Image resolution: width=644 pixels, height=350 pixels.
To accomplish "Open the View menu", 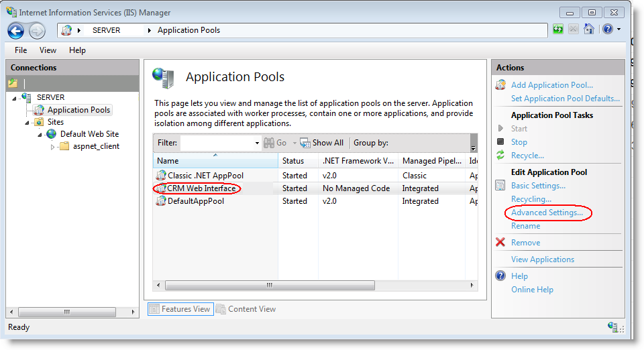I will (x=48, y=50).
